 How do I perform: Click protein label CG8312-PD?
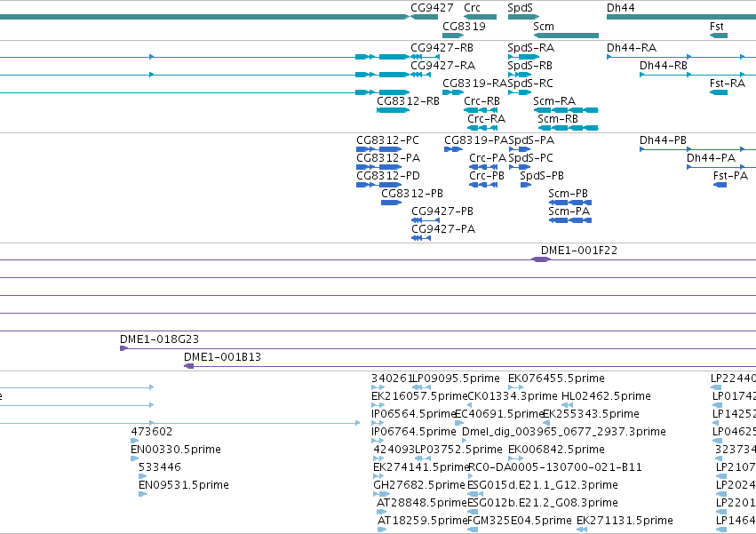(388, 176)
